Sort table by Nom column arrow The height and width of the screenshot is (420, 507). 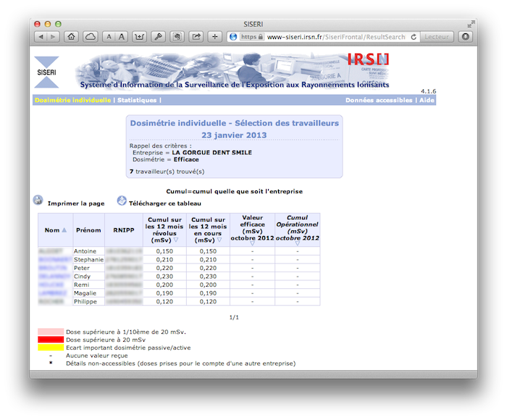click(64, 230)
